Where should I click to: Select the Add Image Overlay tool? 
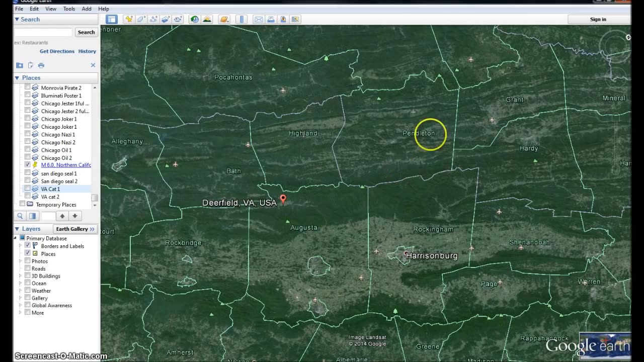click(166, 19)
